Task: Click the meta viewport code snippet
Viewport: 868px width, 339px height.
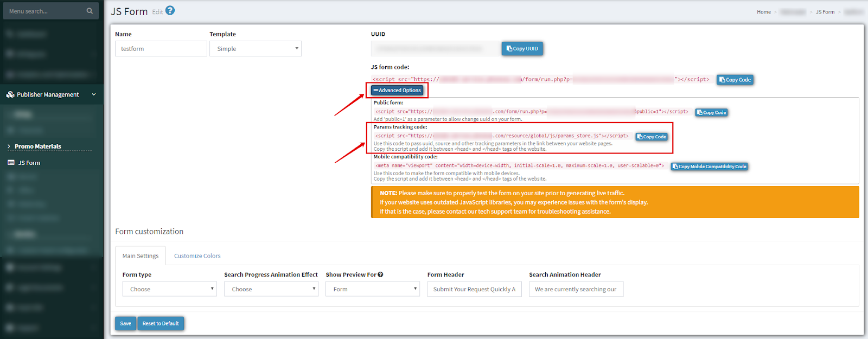Action: [520, 165]
